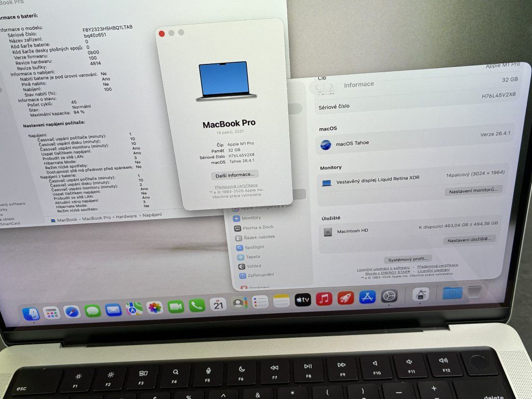Click the Počet cyklů 45 value
532x399 pixels.
(74, 102)
